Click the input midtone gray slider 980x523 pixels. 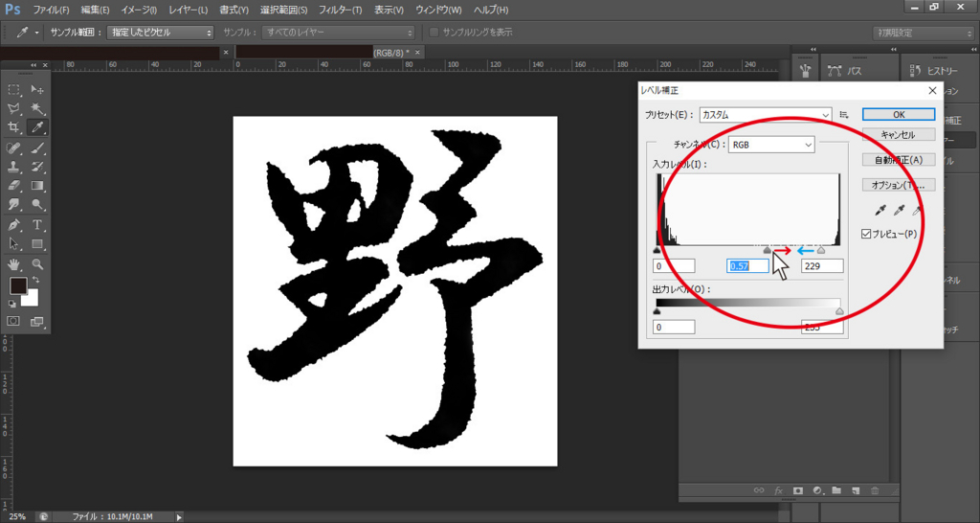[x=767, y=250]
